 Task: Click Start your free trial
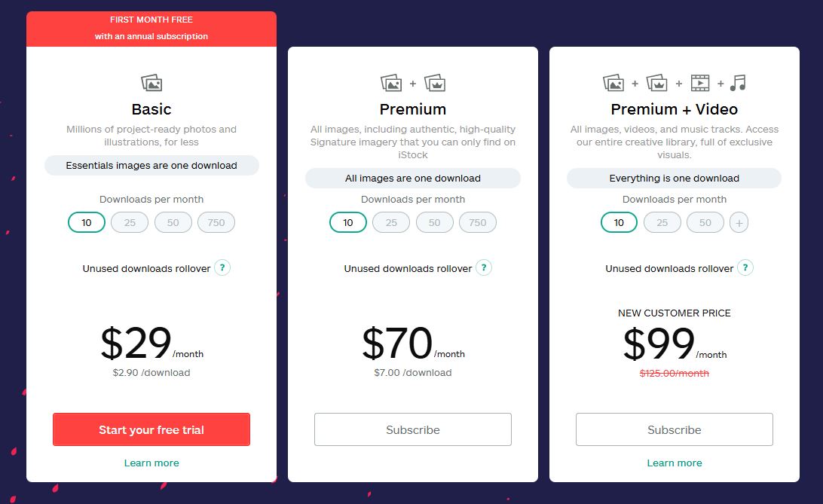151,429
